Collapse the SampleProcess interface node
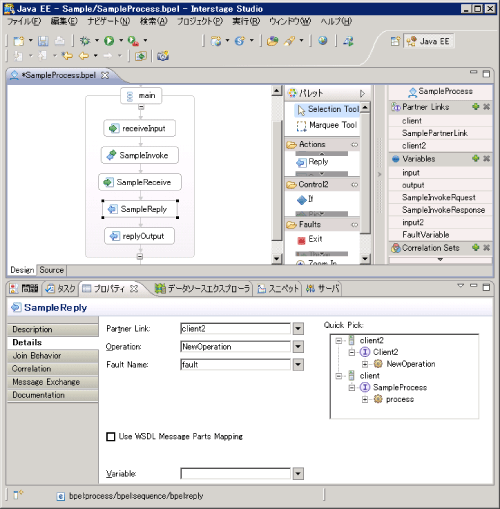Screen dimensions: 500x509 (x=352, y=387)
